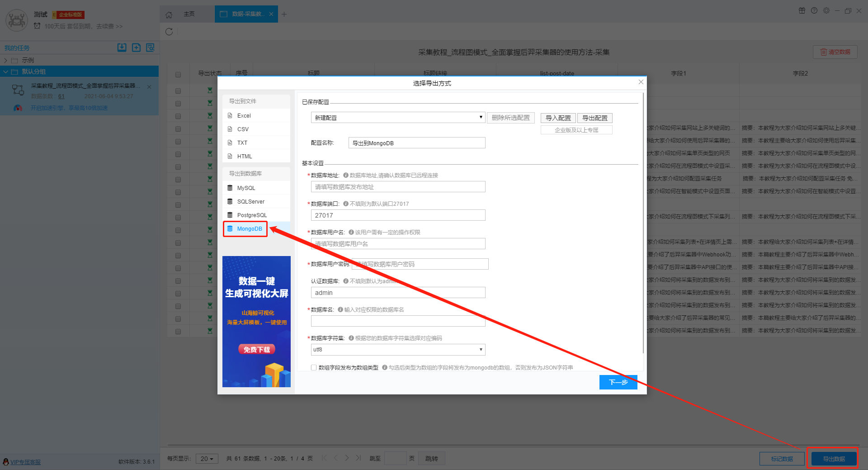Check the third data row checkbox
The image size is (868, 470).
point(178,116)
